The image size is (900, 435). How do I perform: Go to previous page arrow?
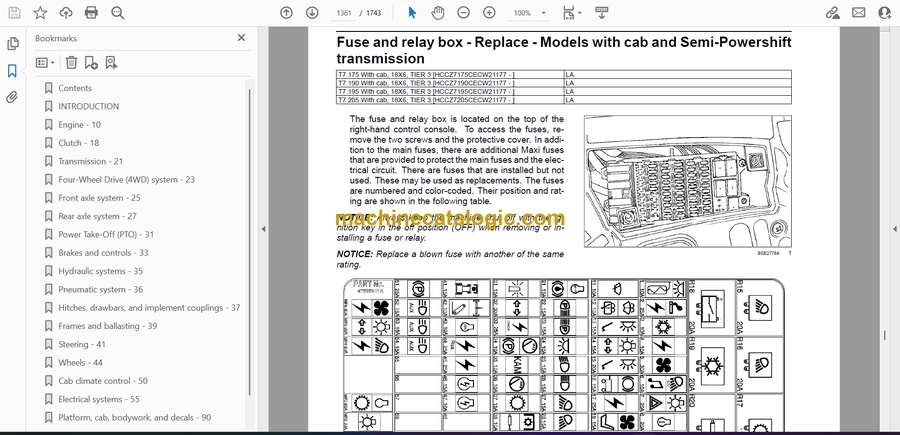[286, 13]
